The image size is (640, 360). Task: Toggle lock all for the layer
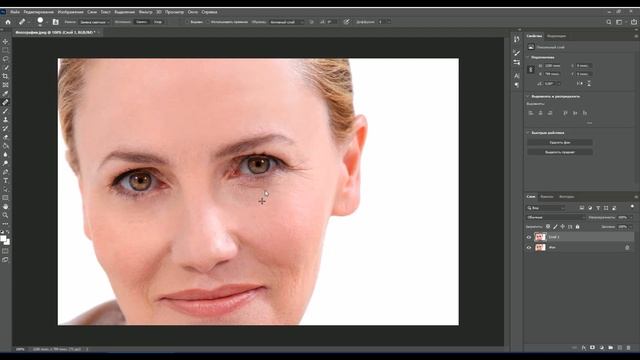(578, 227)
